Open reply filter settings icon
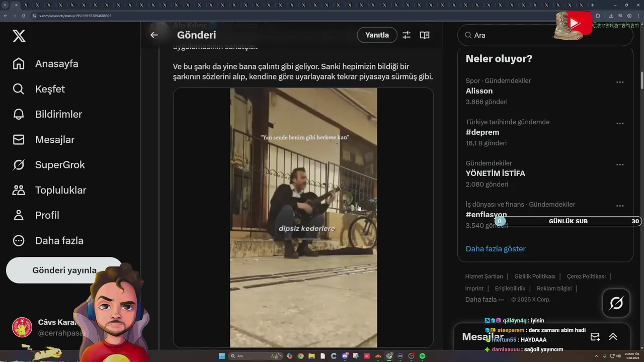The width and height of the screenshot is (644, 362). point(407,35)
